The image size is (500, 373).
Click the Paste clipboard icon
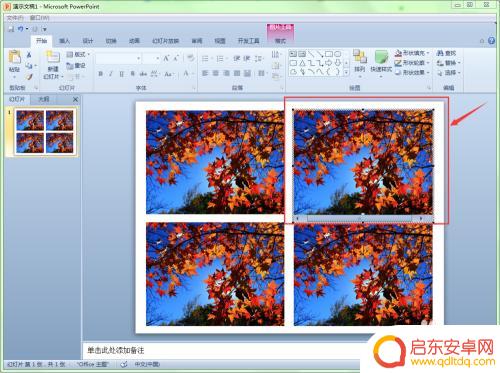pos(14,57)
